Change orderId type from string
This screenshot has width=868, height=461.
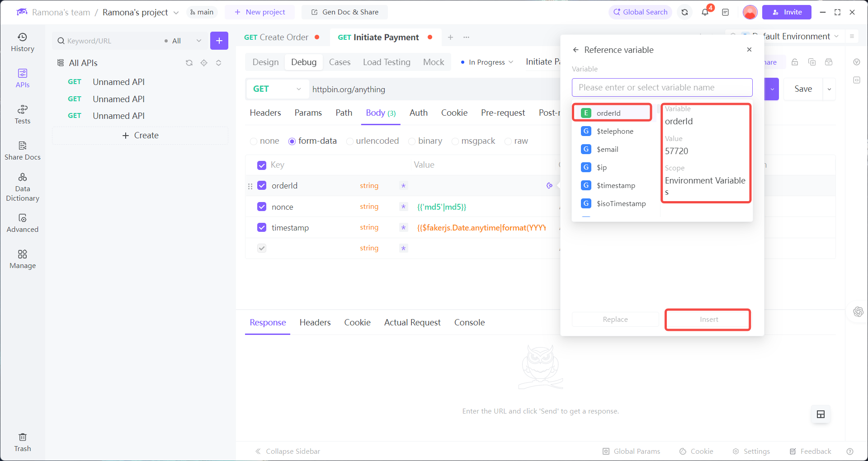pyautogui.click(x=369, y=185)
